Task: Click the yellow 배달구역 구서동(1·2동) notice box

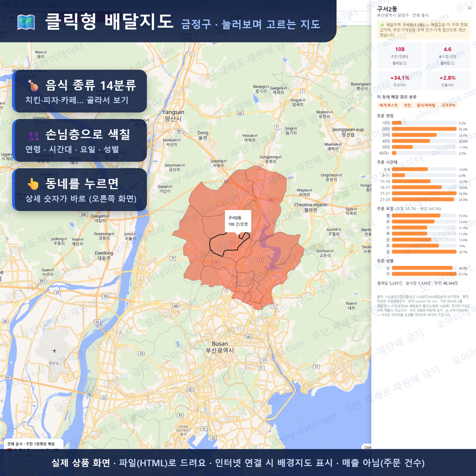Action: [x=423, y=30]
